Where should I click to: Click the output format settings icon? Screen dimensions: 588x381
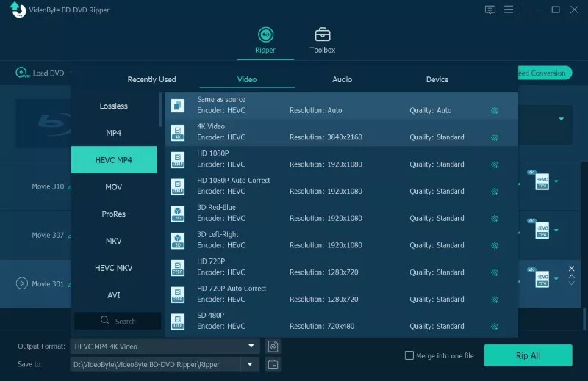(x=273, y=346)
